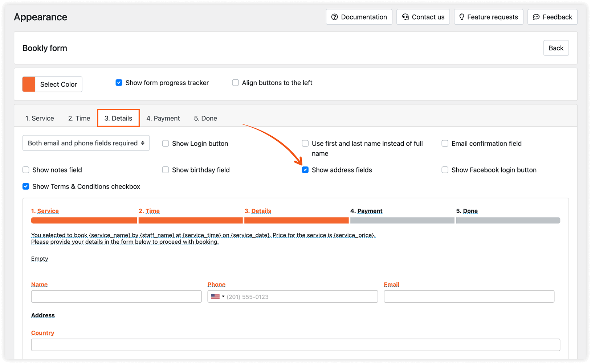This screenshot has height=364, width=591.
Task: Click the 4. Payment progress step label
Action: point(366,211)
